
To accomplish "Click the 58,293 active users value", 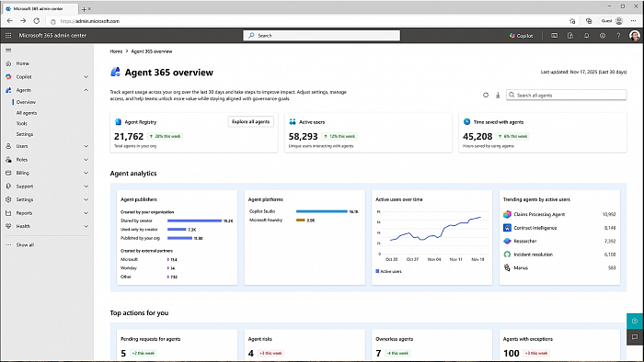I will click(303, 136).
